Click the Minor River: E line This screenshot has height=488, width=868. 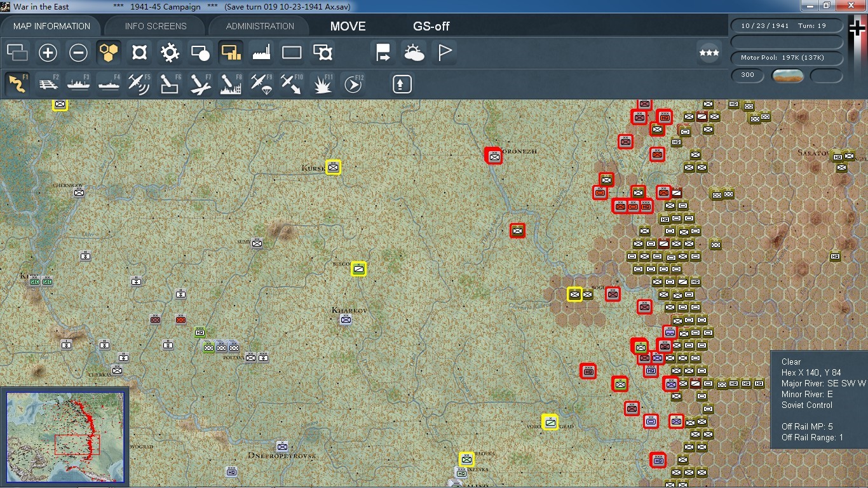pos(807,394)
